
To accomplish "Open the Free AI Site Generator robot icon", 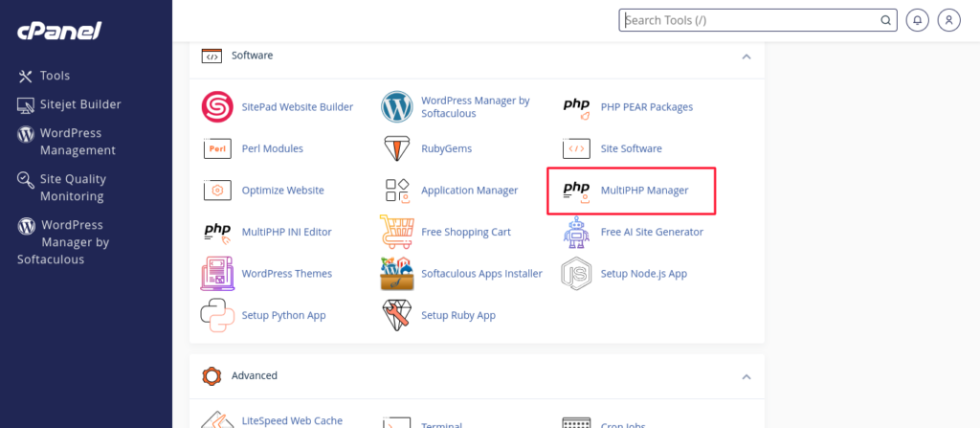I will (x=576, y=232).
